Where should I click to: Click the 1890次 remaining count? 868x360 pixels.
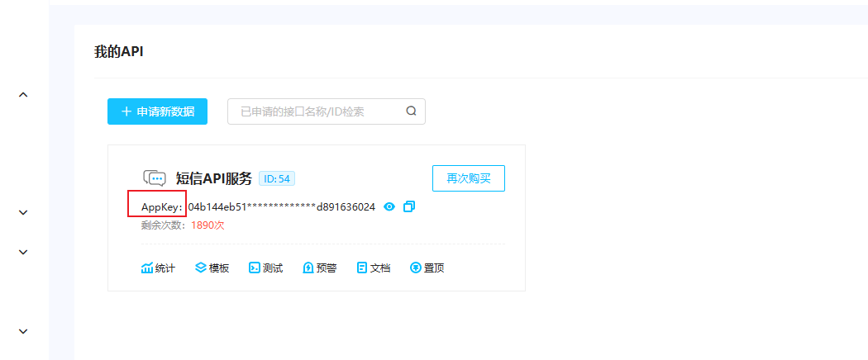[207, 225]
